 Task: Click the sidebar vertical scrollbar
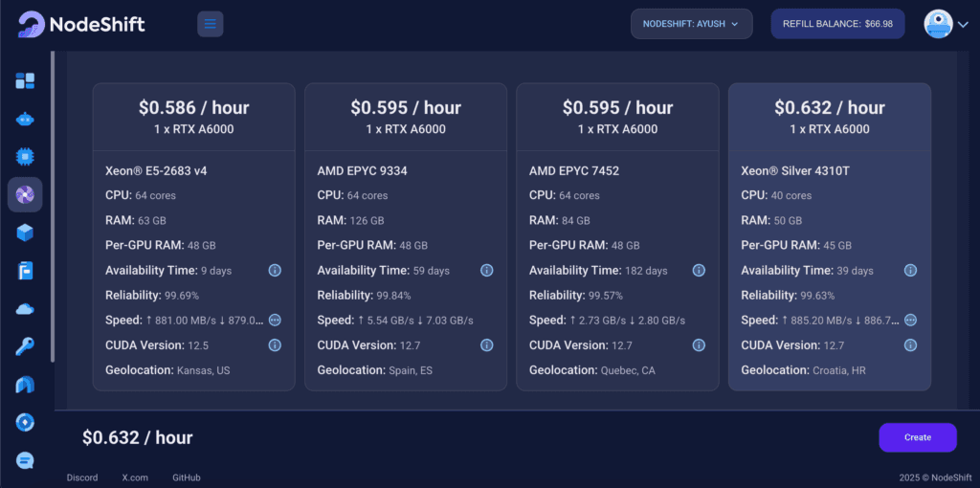point(54,206)
